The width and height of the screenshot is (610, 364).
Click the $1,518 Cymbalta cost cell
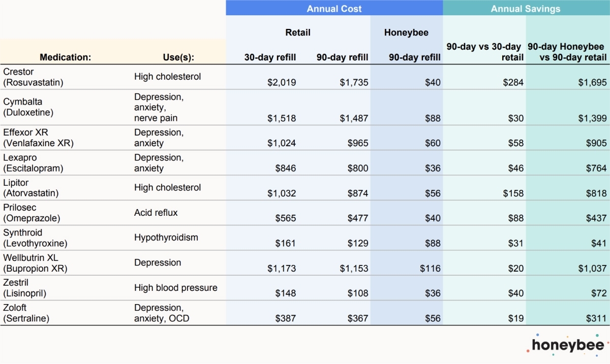tap(282, 118)
